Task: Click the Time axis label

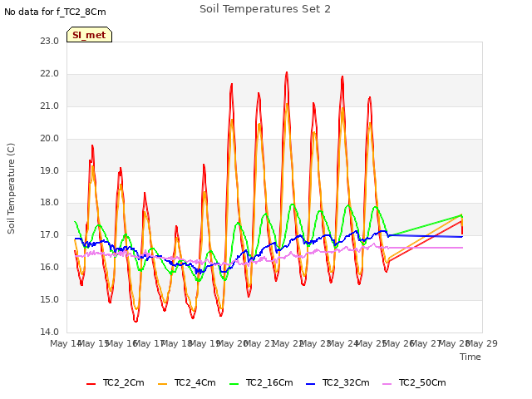Action: (470, 357)
